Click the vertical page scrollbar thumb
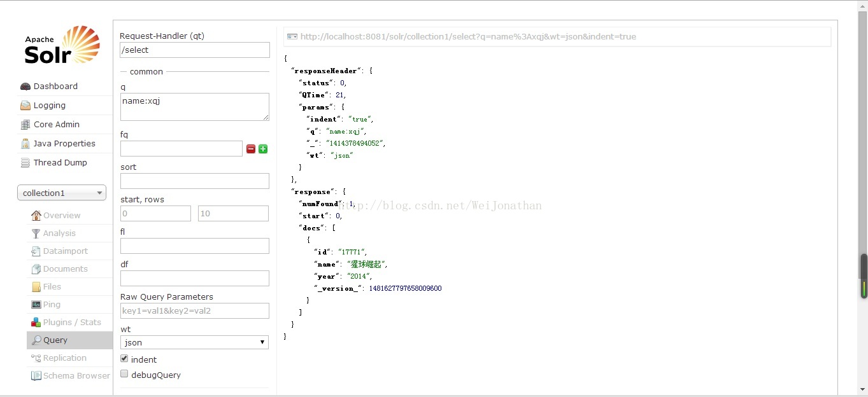Screen dimensions: 868x397 point(864,276)
